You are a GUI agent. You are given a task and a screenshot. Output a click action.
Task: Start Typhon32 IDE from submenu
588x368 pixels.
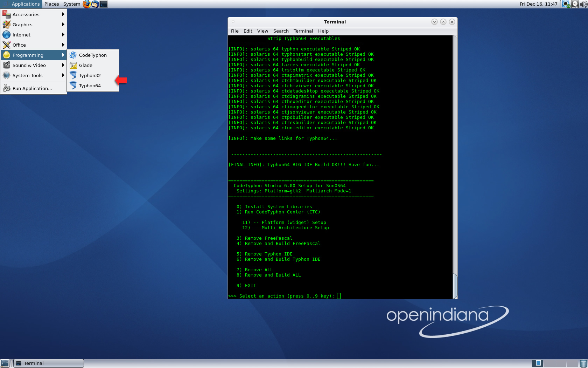pyautogui.click(x=93, y=75)
